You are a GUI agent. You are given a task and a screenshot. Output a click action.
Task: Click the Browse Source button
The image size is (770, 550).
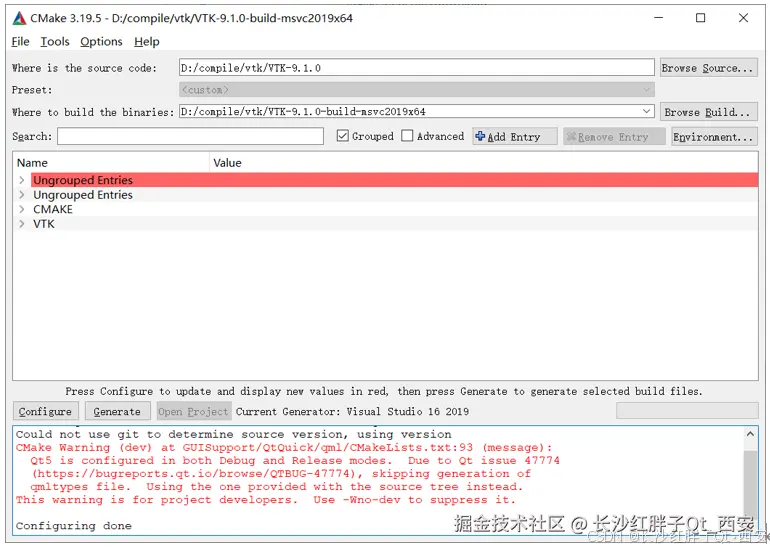coord(708,68)
